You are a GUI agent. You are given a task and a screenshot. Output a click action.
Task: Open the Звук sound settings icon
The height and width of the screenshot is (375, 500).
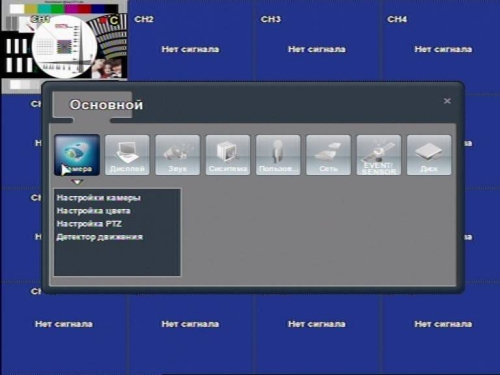coord(178,155)
